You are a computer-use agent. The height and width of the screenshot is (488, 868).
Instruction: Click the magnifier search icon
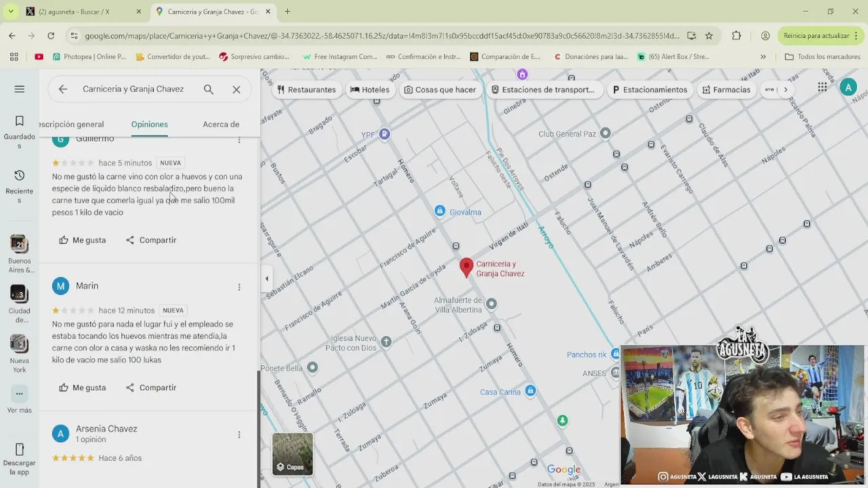click(209, 89)
